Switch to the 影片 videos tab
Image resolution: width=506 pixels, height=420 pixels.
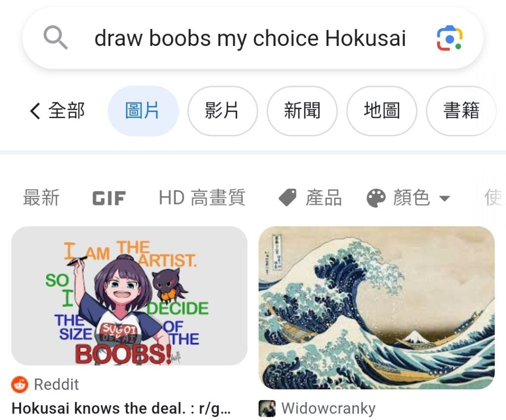point(223,111)
